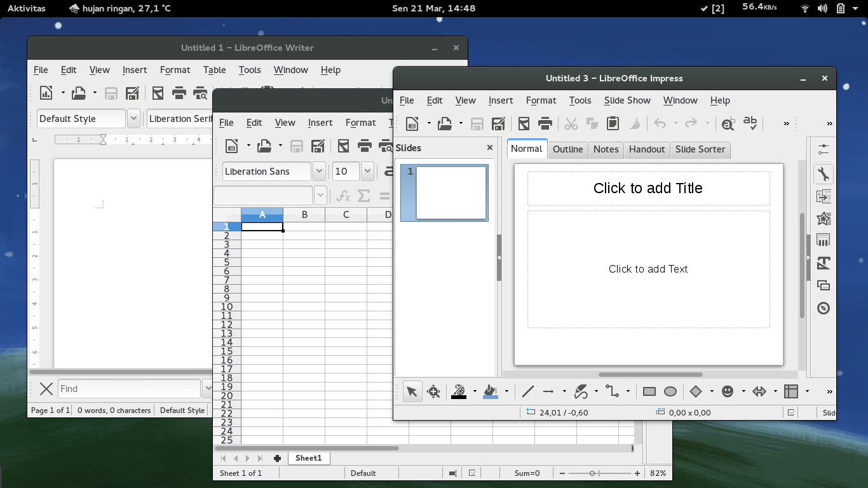Screen dimensions: 868x488
Task: Open Default Style paragraph dropdown in Writer
Action: (x=133, y=119)
